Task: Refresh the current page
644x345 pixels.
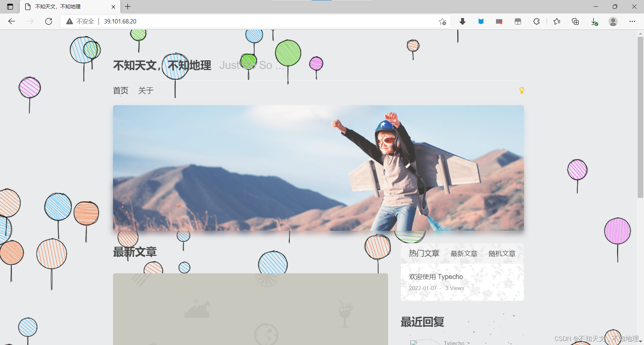Action: click(x=49, y=21)
